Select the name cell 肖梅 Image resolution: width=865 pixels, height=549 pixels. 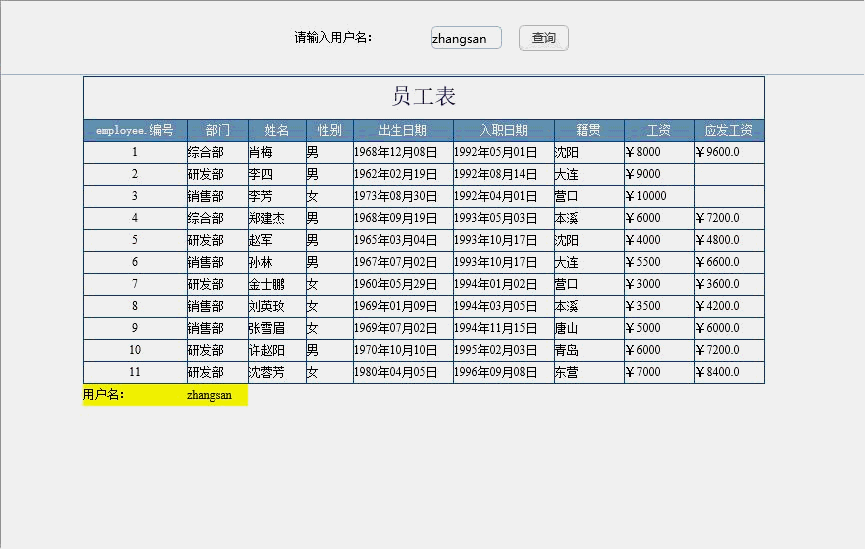[x=277, y=152]
